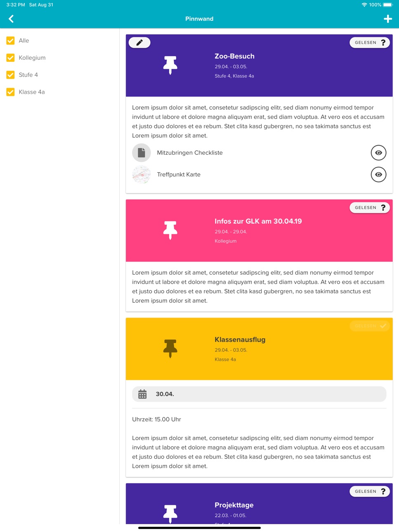
Task: Add new pin with plus icon
Action: pyautogui.click(x=387, y=19)
